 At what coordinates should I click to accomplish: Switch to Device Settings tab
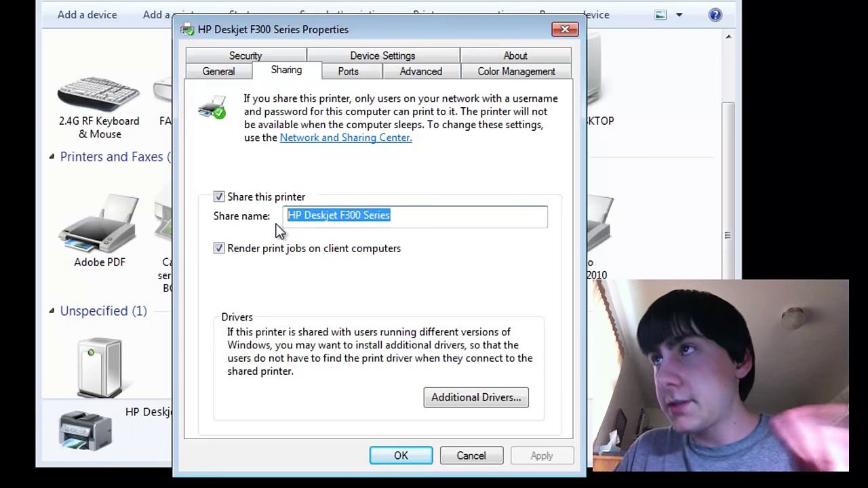382,56
